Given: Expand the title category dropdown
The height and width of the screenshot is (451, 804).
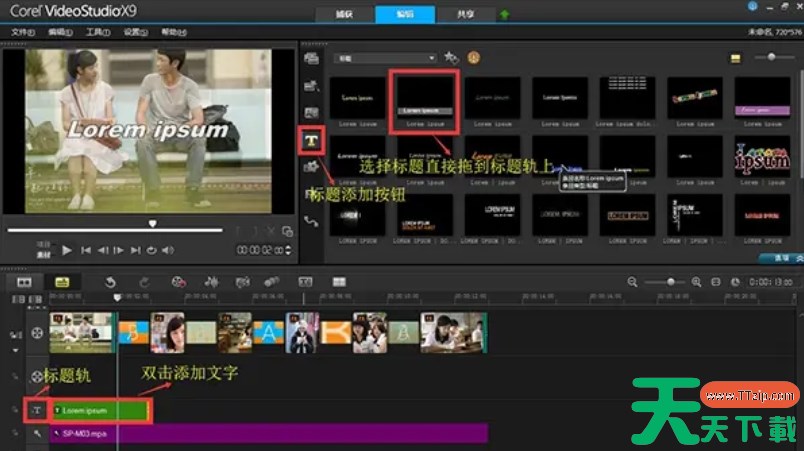Looking at the screenshot, I should point(385,59).
